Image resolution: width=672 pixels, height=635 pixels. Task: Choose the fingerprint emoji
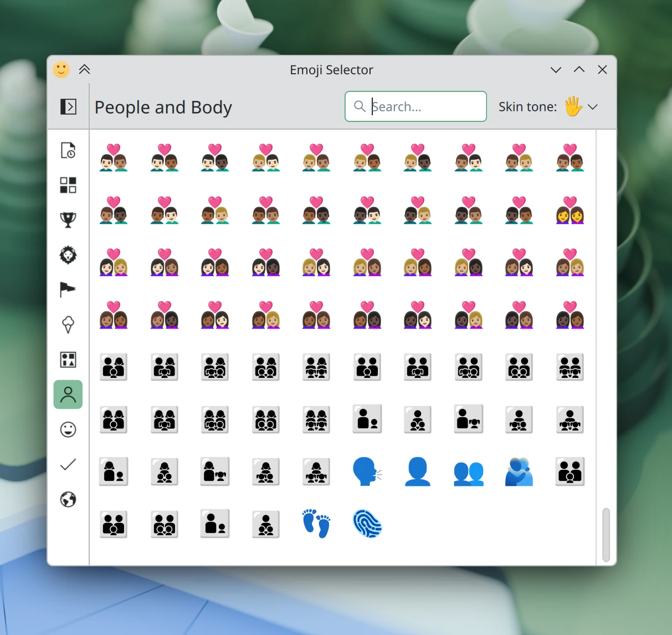pyautogui.click(x=367, y=524)
